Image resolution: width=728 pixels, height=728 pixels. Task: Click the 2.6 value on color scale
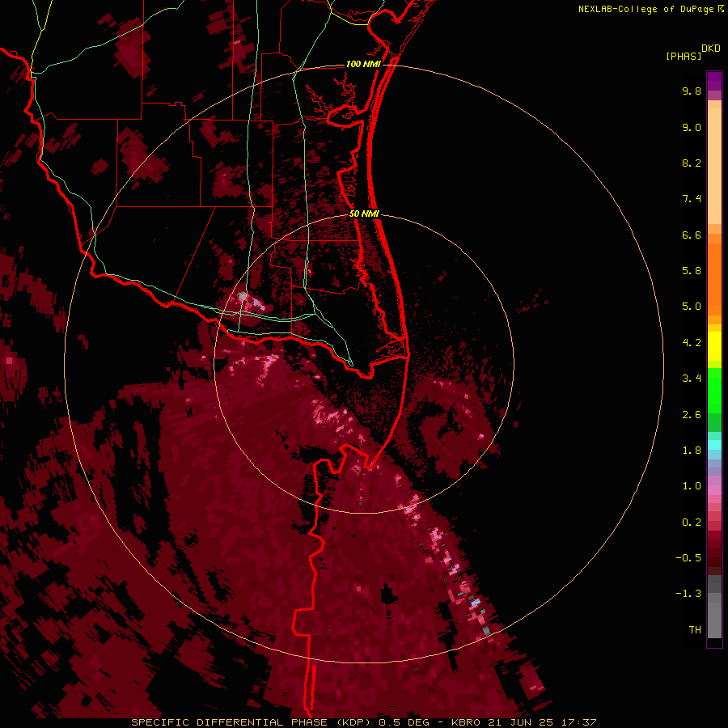[x=692, y=415]
